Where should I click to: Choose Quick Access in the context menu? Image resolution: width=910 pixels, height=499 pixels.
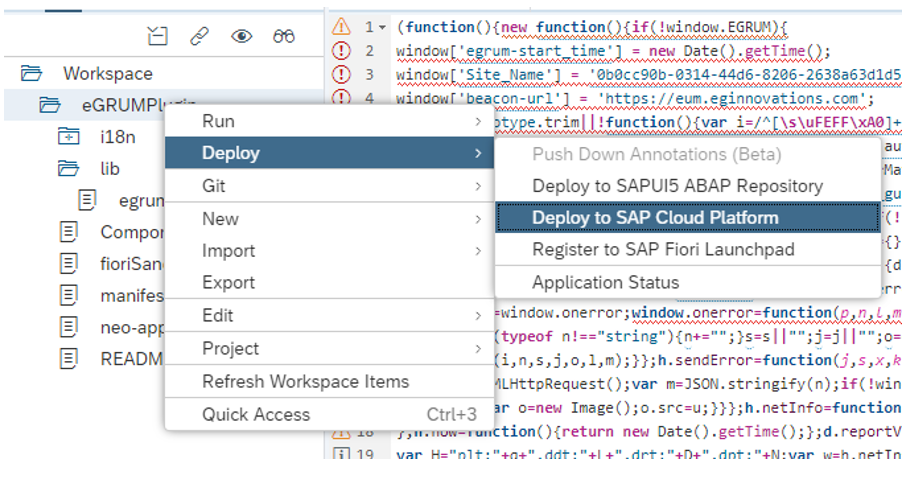coord(329,414)
